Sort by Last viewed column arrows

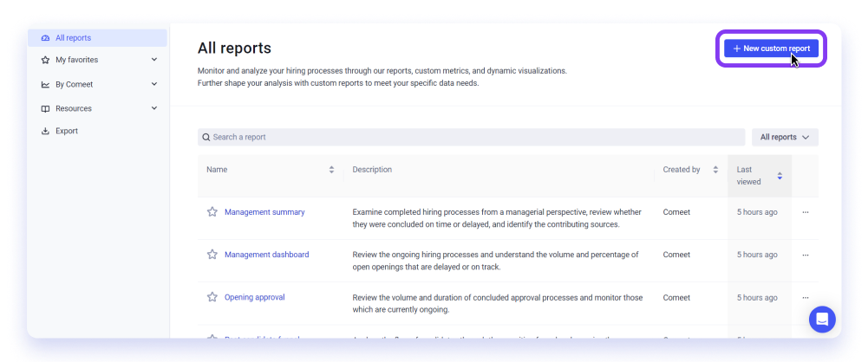(x=780, y=176)
